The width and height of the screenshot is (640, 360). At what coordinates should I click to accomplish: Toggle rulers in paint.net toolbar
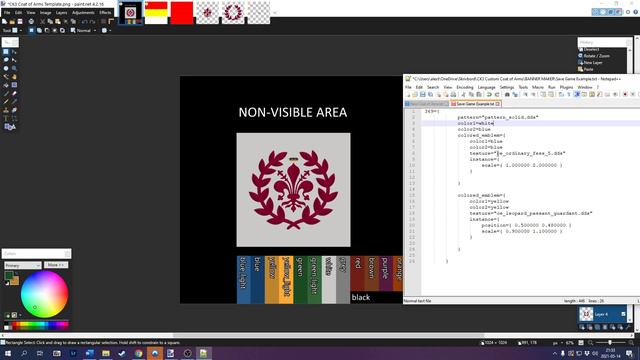tap(111, 21)
